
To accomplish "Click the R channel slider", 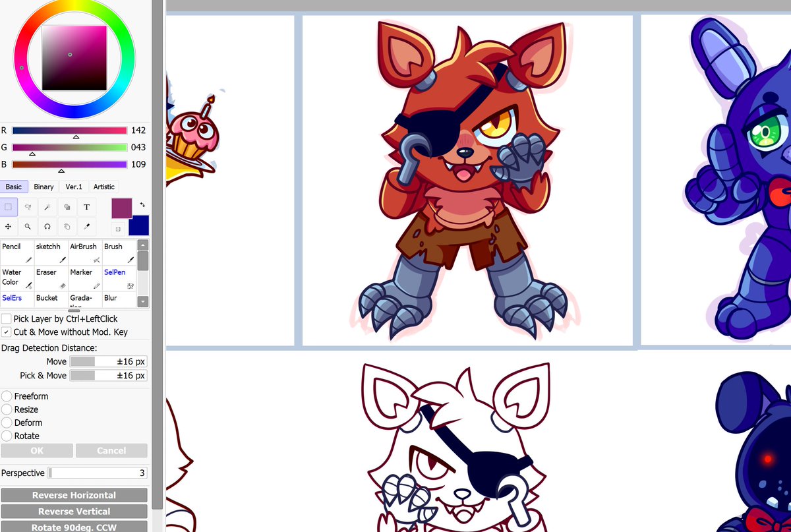I will point(69,131).
